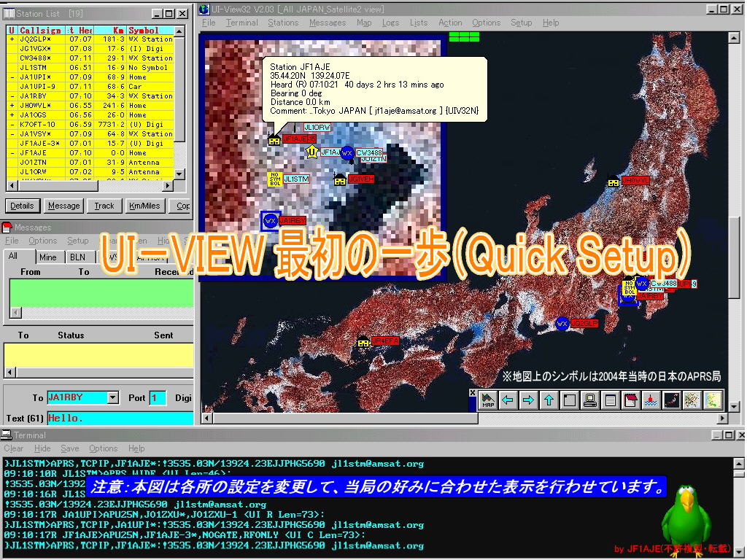Click the JQ2GLP WX symbol on Japan map
This screenshot has height=560, width=747.
tap(562, 324)
